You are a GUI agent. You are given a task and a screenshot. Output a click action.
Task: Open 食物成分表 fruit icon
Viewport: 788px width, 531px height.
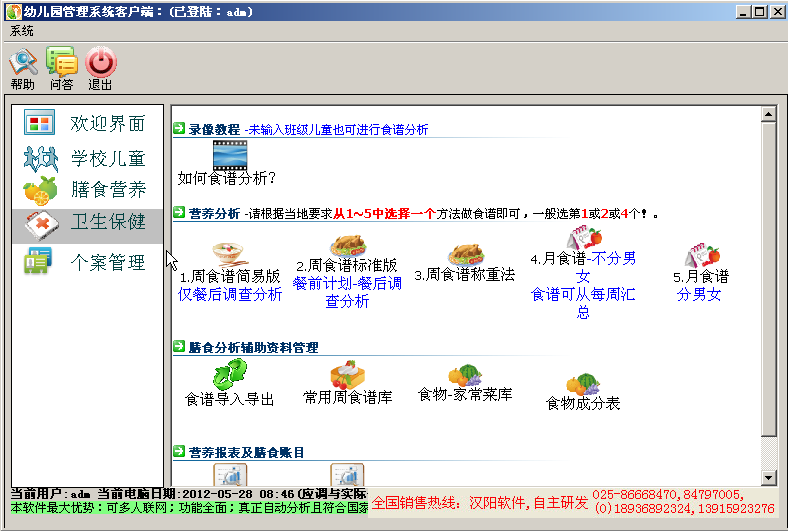[x=583, y=383]
